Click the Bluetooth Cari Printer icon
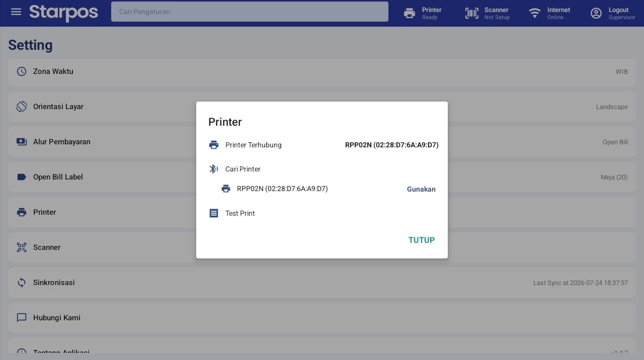The image size is (644, 360). tap(214, 169)
